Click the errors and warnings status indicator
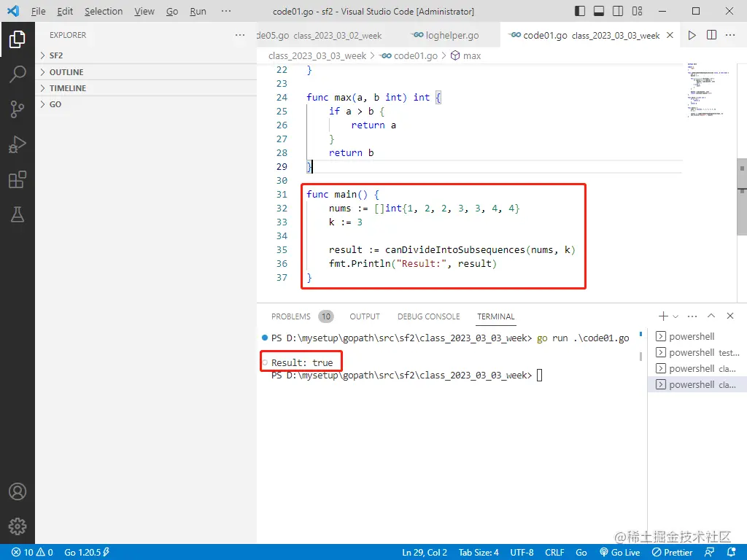Image resolution: width=747 pixels, height=560 pixels. [x=32, y=553]
